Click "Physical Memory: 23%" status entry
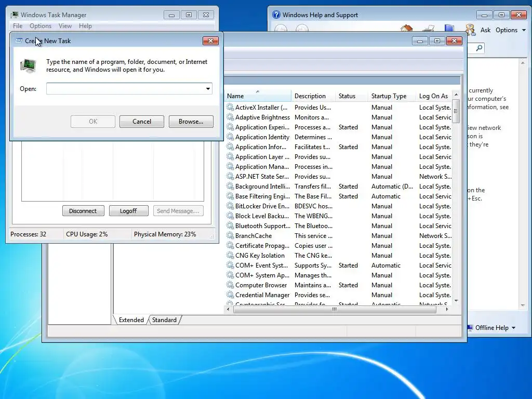 [x=165, y=234]
